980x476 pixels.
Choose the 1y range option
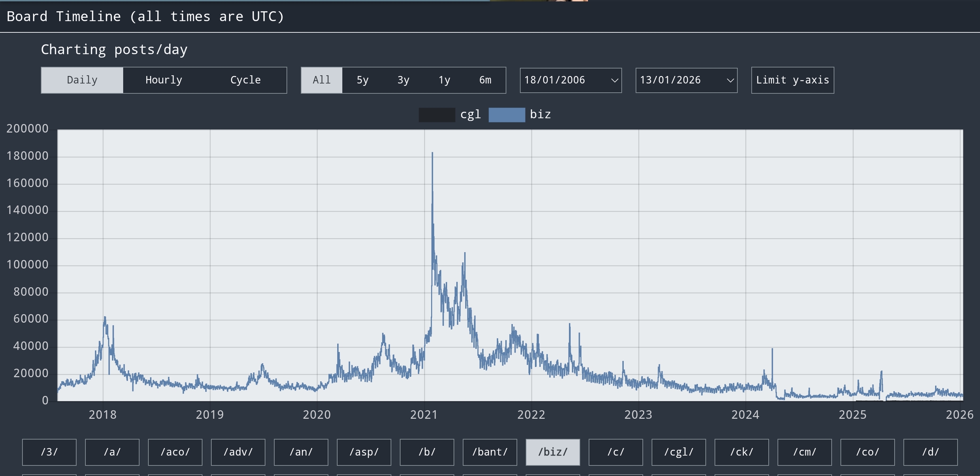pyautogui.click(x=444, y=80)
